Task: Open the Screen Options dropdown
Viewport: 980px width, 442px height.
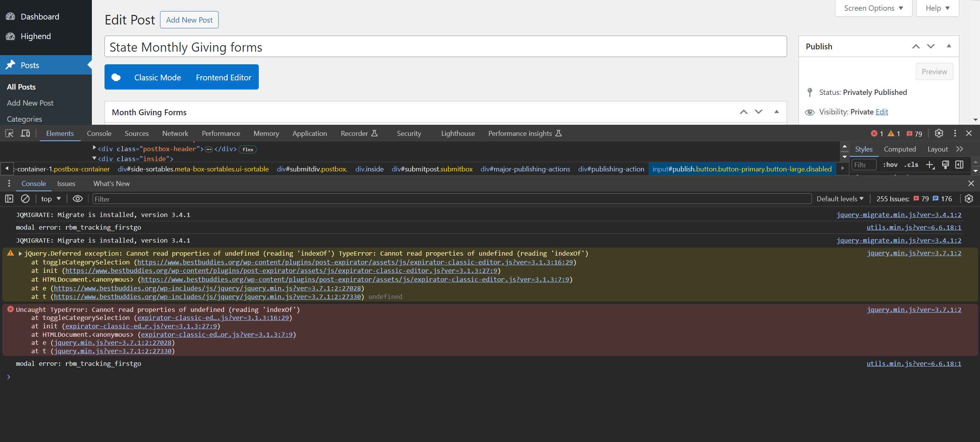Action: (873, 8)
